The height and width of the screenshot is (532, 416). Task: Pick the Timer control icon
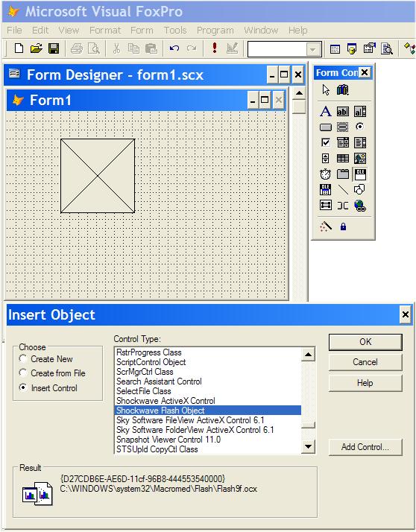click(x=325, y=174)
